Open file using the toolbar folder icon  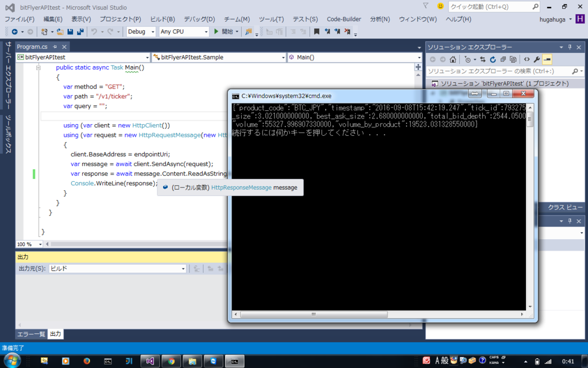tap(60, 32)
